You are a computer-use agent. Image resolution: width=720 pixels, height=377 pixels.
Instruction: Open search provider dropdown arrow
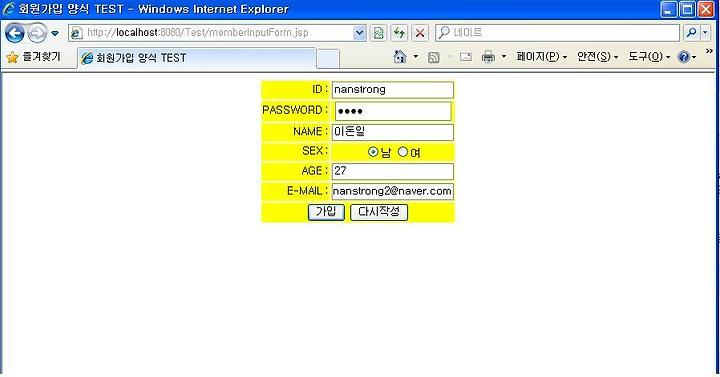click(705, 33)
